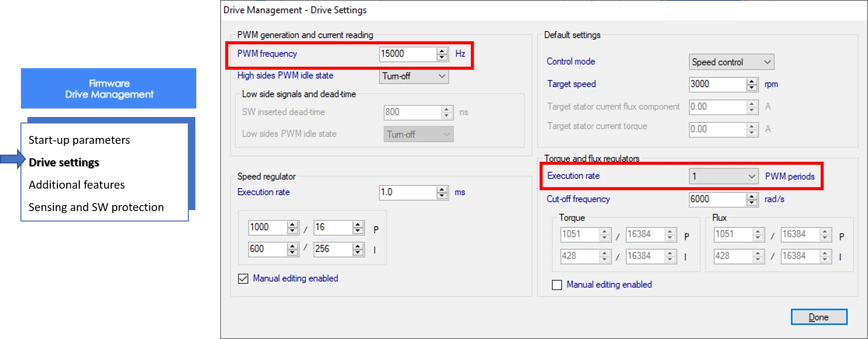Viewport: 868px width, 339px height.
Task: Open the Control mode dropdown
Action: [x=731, y=62]
